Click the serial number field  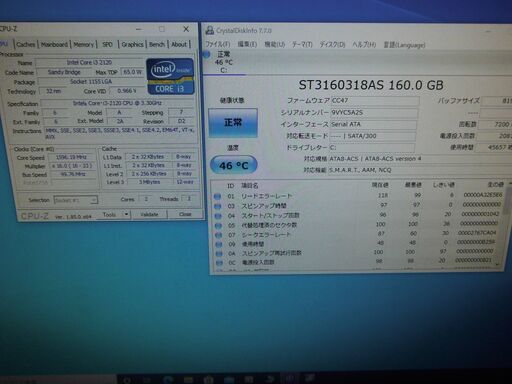click(374, 113)
